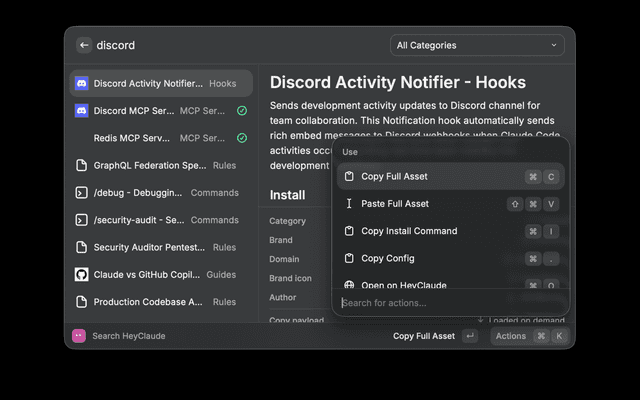Click the Actions button in footer
Image resolution: width=640 pixels, height=400 pixels.
(530, 336)
